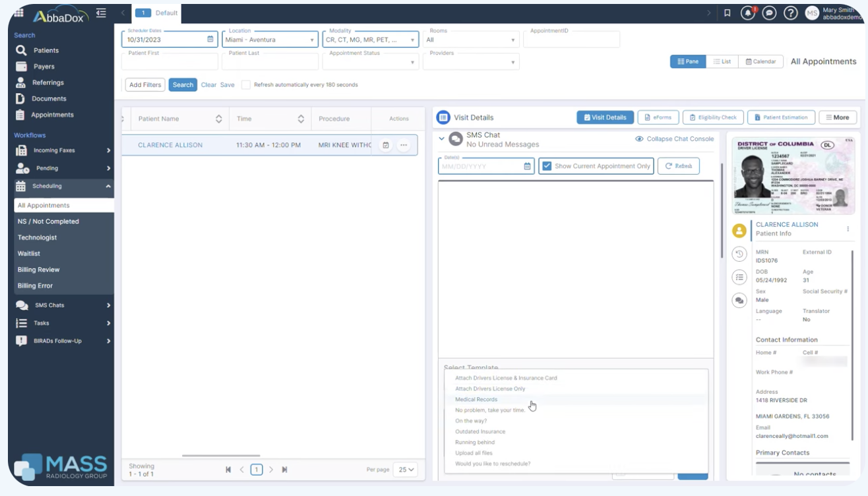
Task: Open the chat bubble icon in header
Action: click(x=768, y=13)
